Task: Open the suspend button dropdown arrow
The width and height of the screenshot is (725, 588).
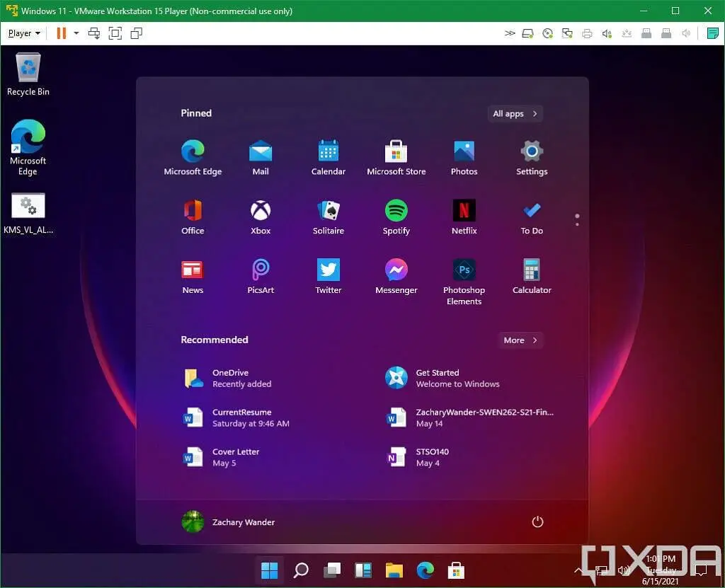Action: [x=76, y=33]
